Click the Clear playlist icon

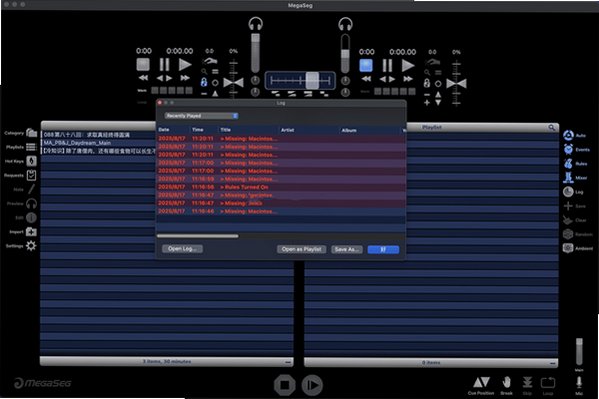point(568,220)
